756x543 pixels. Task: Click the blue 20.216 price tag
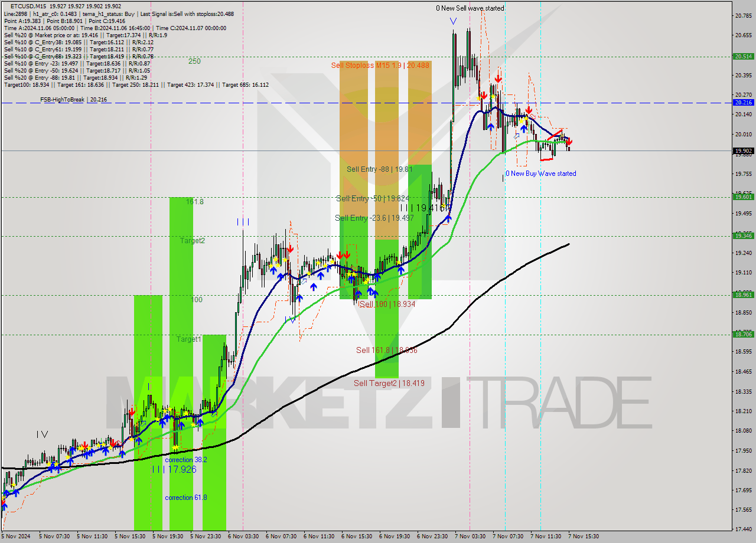click(743, 102)
